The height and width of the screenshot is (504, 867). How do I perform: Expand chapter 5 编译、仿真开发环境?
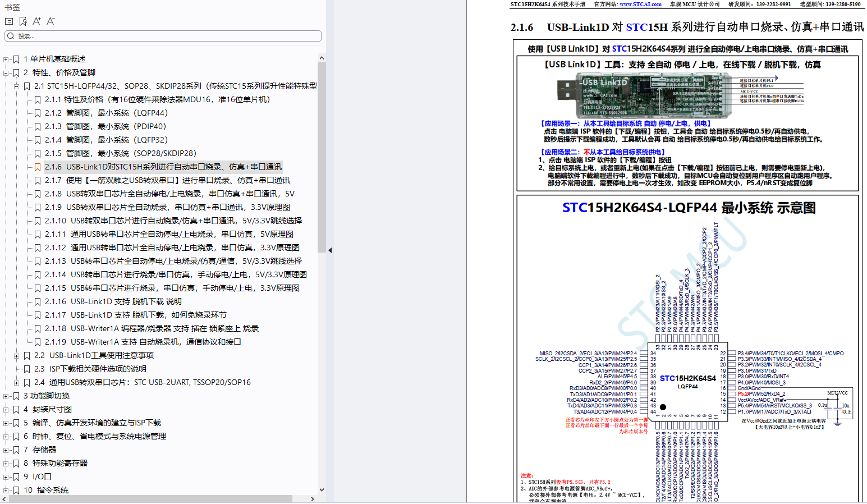point(6,423)
